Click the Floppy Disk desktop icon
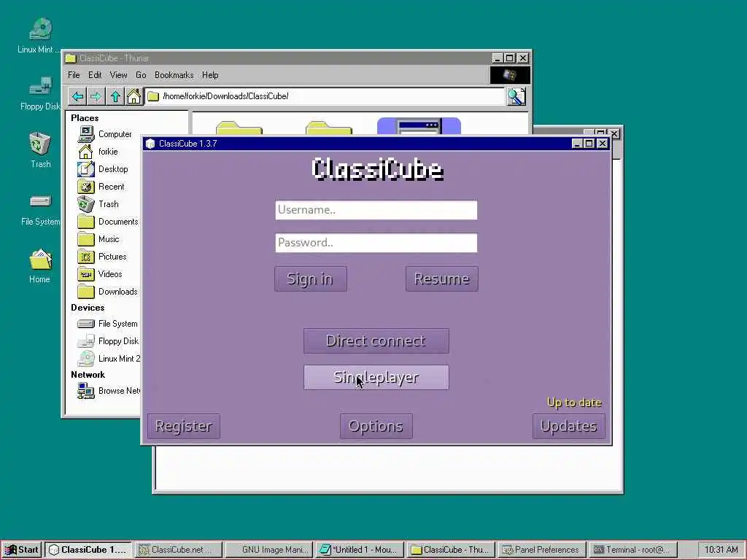The image size is (747, 560). (x=40, y=93)
